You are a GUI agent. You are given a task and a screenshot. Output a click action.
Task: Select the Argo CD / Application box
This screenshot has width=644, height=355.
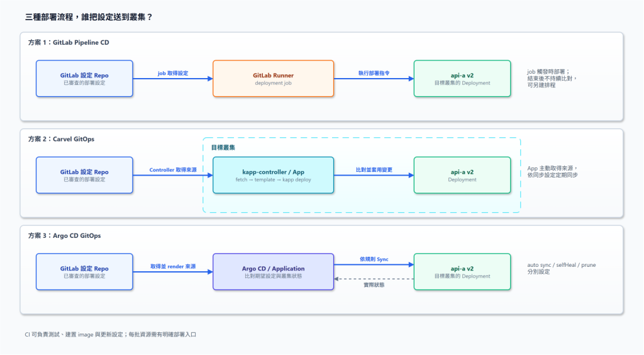point(273,271)
